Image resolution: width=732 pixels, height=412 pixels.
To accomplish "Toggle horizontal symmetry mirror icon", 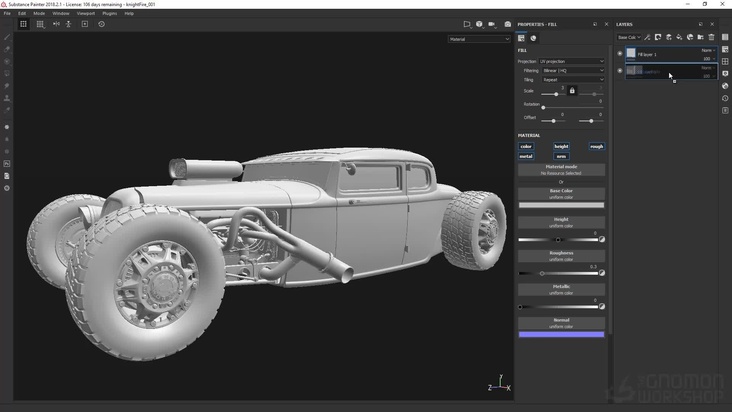I will pos(56,24).
